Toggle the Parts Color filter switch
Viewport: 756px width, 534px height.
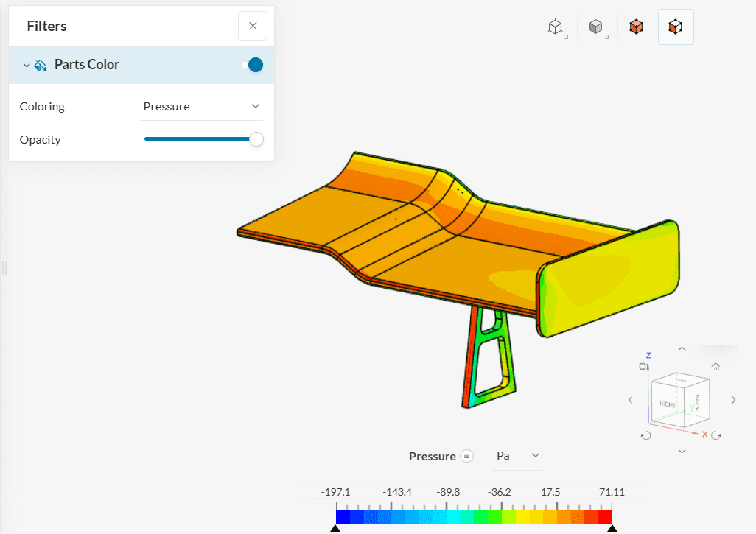(253, 65)
